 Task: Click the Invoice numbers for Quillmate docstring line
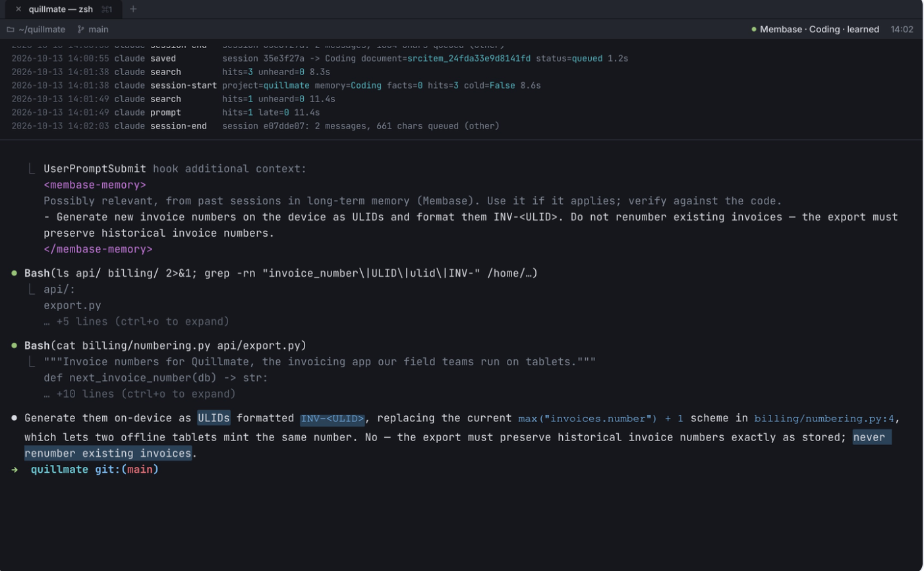coord(320,362)
